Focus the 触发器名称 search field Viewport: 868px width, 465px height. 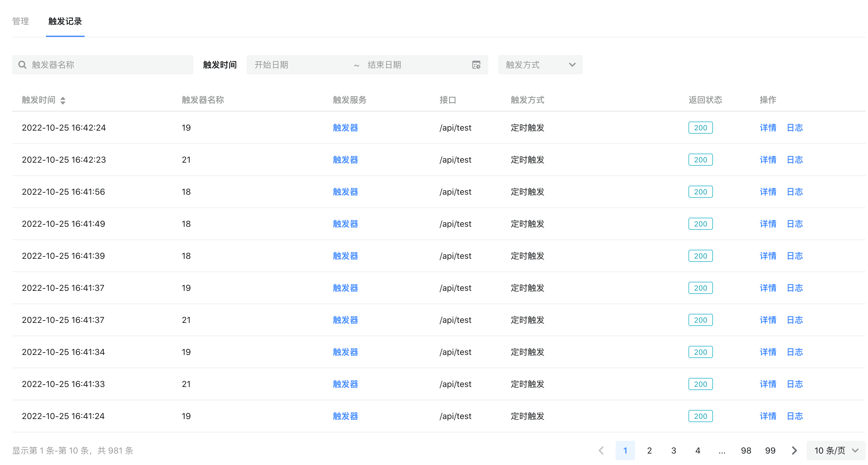pos(103,65)
